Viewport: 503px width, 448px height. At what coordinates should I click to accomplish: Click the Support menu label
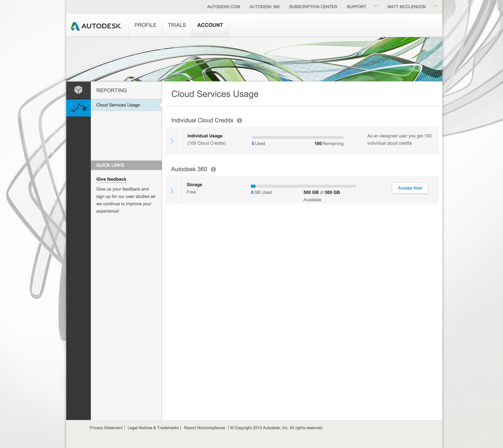click(x=356, y=7)
